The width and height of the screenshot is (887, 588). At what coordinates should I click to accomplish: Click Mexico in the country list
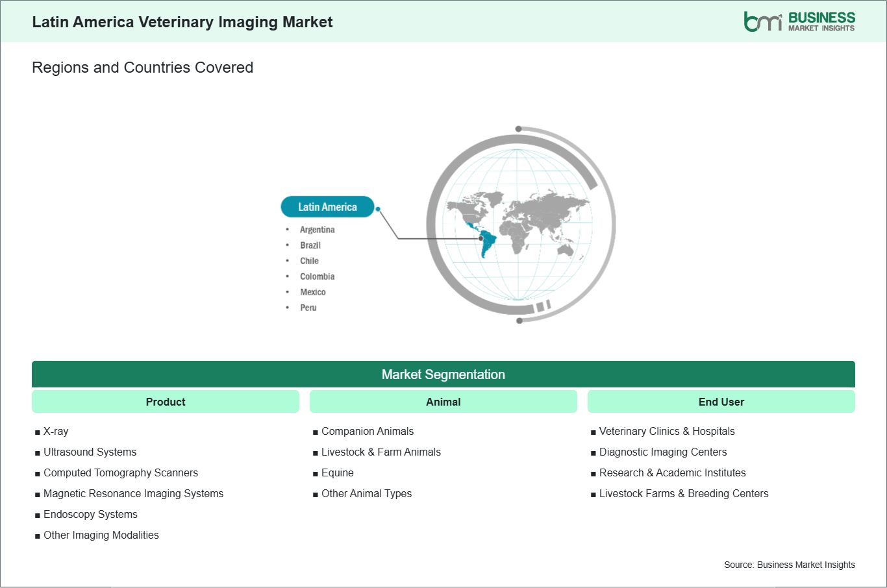click(313, 292)
